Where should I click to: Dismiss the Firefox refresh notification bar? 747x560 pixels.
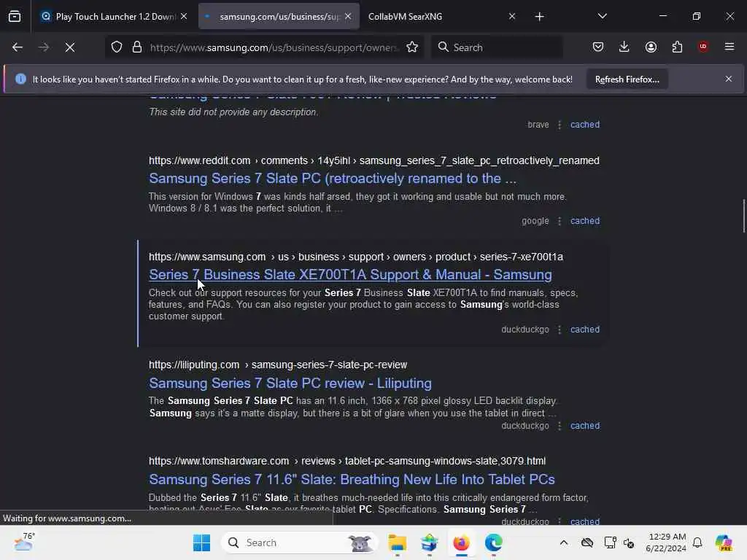pos(729,79)
